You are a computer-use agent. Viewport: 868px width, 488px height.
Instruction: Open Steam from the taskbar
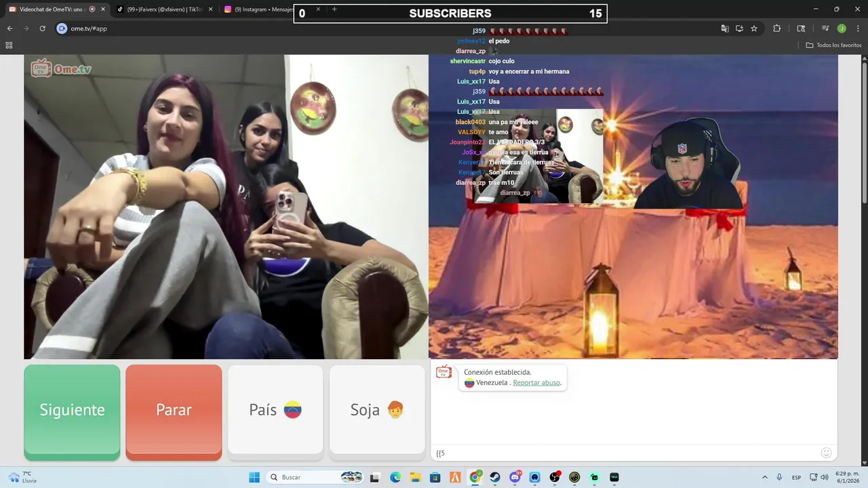click(495, 477)
